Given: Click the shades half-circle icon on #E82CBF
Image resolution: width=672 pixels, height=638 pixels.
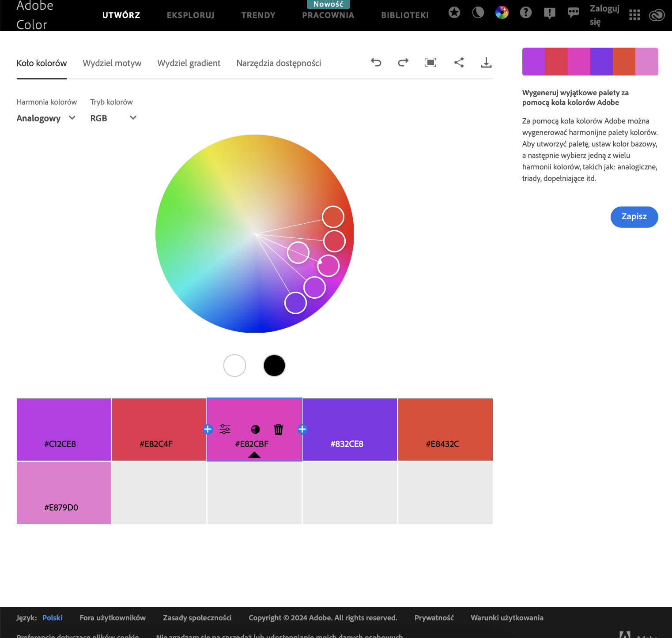Looking at the screenshot, I should click(255, 429).
